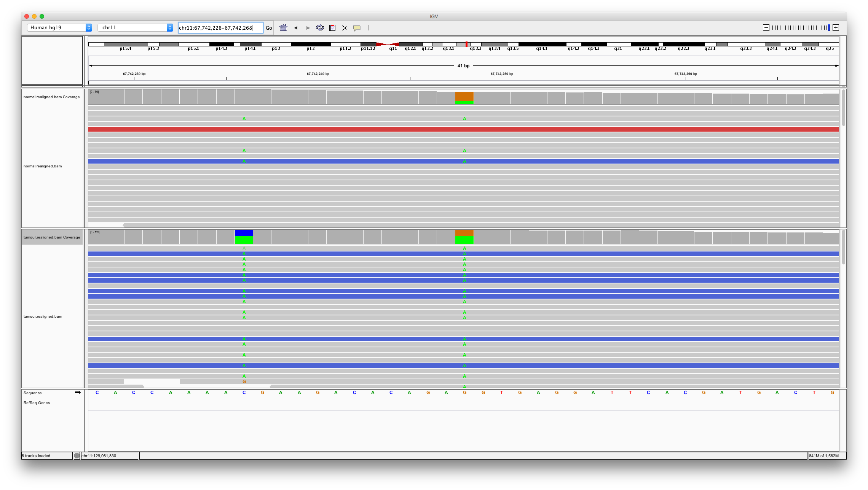Click the resize-to-window crosshair icon

[x=345, y=27]
